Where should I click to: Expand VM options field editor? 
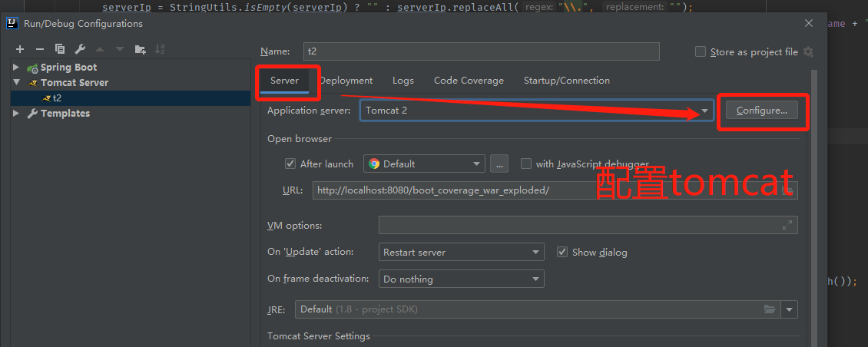pos(787,225)
